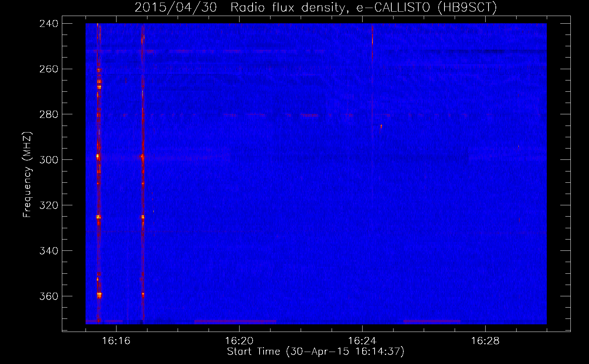Click the 360 frequency tick label
Image resolution: width=589 pixels, height=364 pixels.
48,296
